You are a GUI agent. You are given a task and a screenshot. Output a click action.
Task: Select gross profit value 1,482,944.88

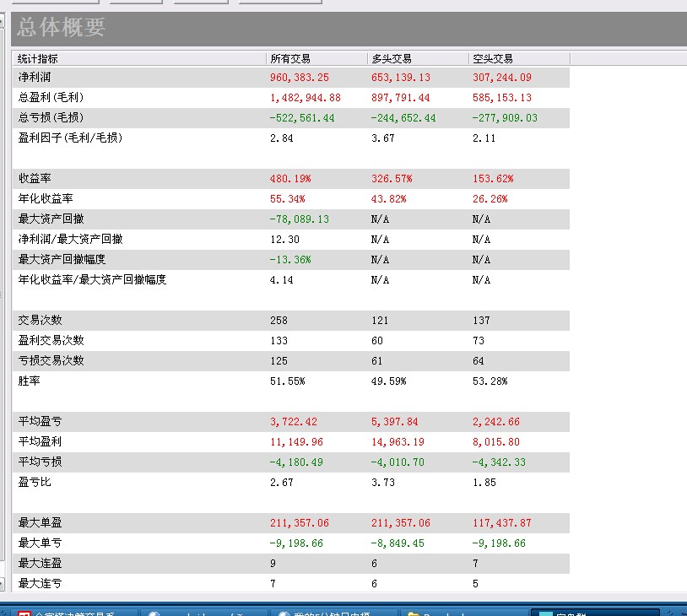point(306,98)
